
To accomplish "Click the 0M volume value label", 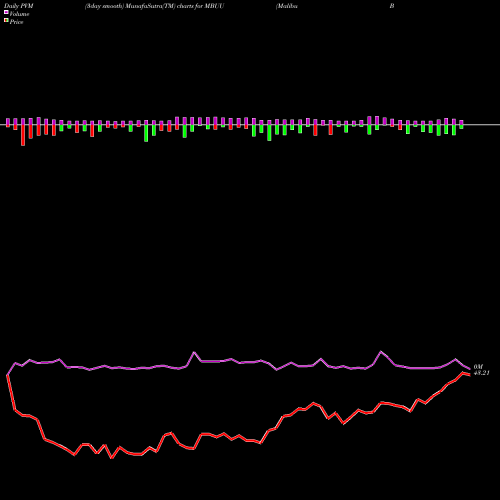I will click(x=478, y=367).
